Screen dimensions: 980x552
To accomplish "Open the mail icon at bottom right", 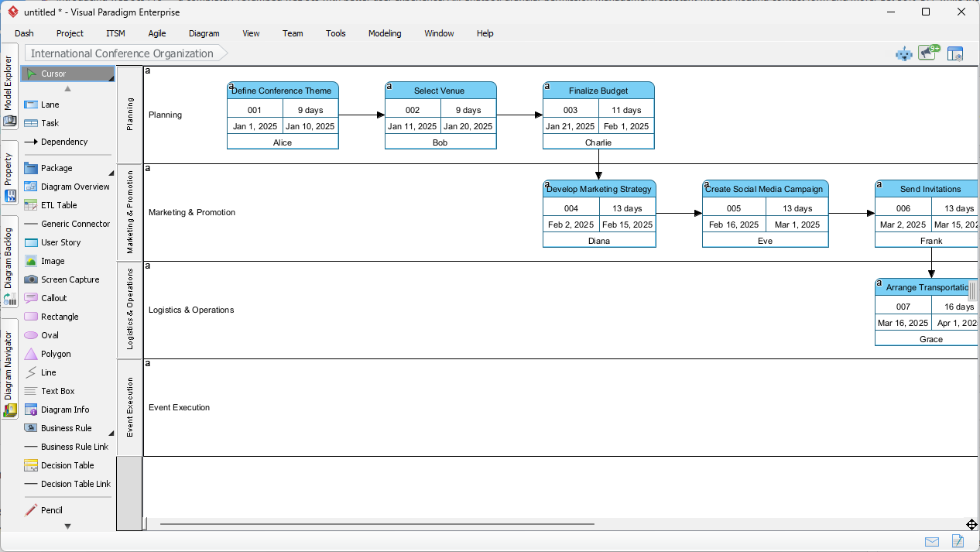I will 932,541.
